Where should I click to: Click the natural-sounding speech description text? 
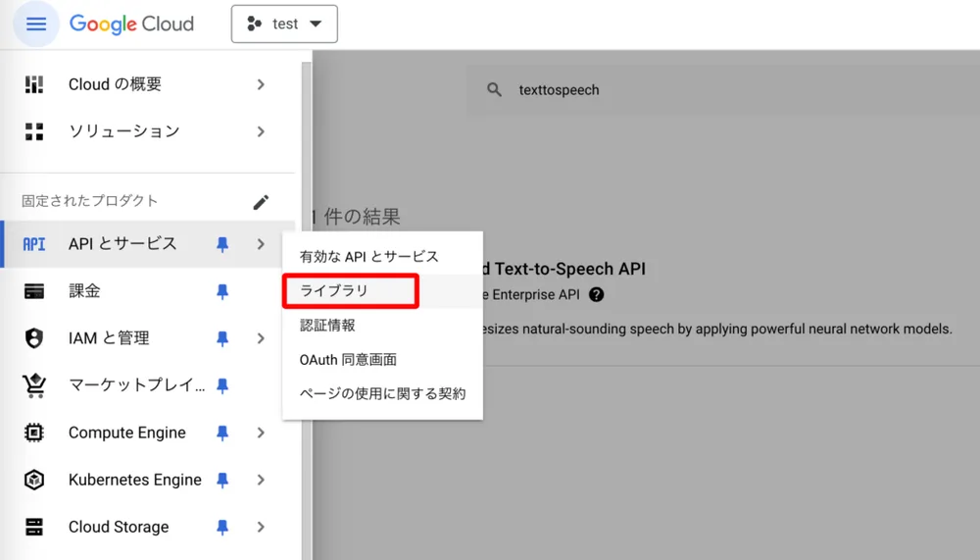tap(717, 330)
